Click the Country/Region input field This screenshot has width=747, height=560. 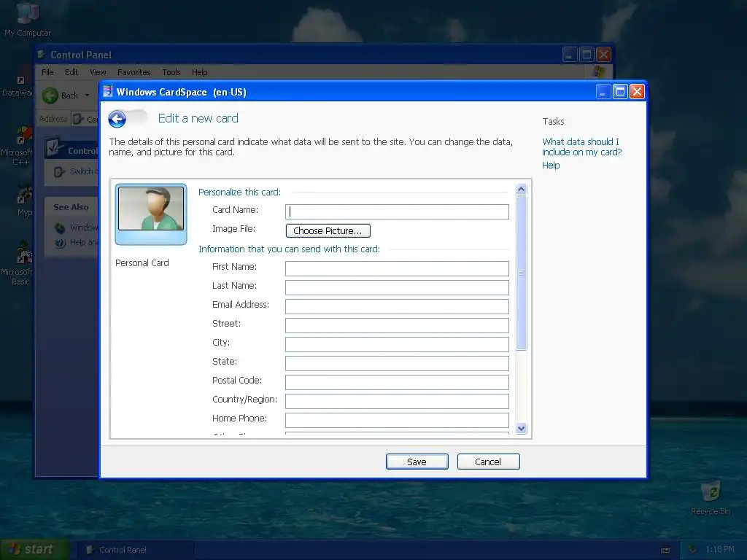click(397, 402)
